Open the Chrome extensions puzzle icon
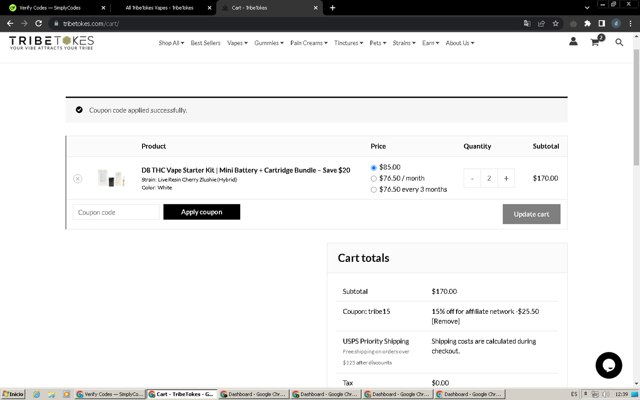The image size is (640, 400). [587, 24]
